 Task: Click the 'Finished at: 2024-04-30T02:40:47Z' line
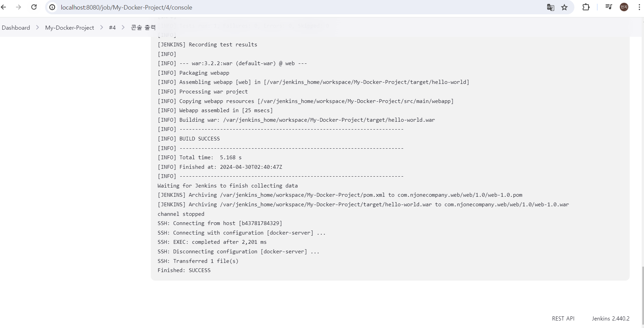(x=220, y=167)
